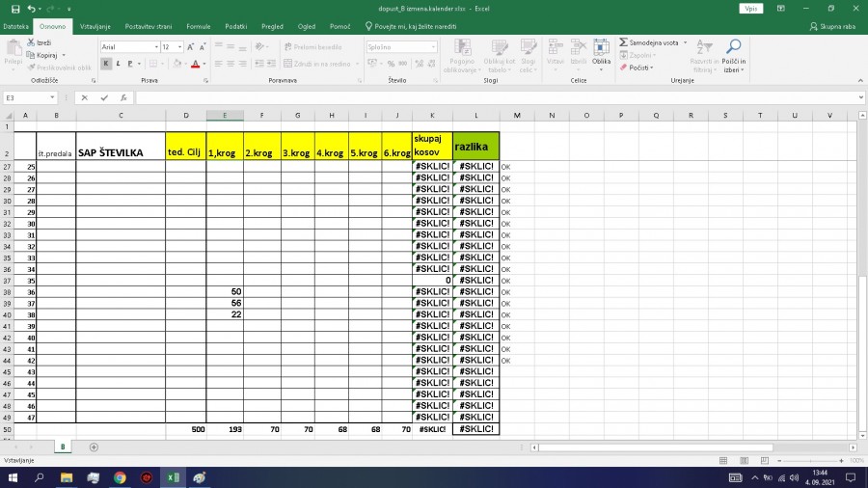868x488 pixels.
Task: Click the Save icon in quick access toolbar
Action: [x=14, y=8]
